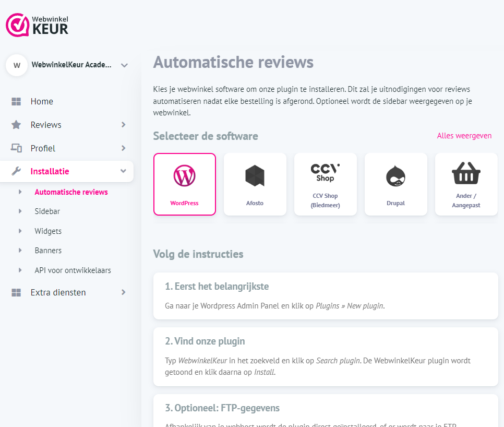504x427 pixels.
Task: Expand Extra diensten submenu chevron
Action: [x=124, y=292]
